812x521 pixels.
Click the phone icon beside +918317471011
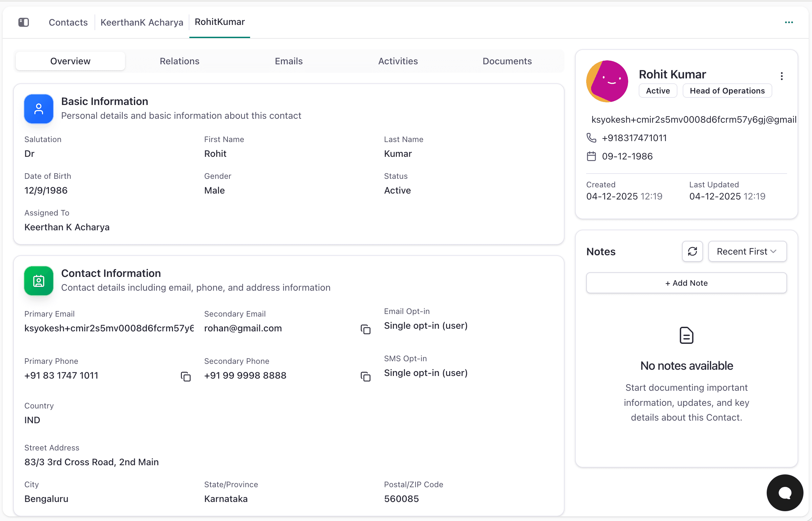click(591, 138)
